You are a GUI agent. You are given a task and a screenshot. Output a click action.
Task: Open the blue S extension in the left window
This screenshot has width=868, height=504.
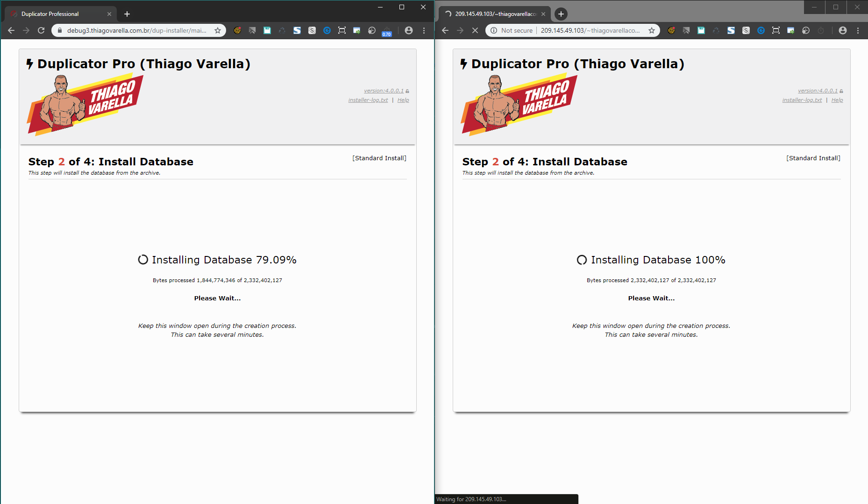click(x=297, y=30)
